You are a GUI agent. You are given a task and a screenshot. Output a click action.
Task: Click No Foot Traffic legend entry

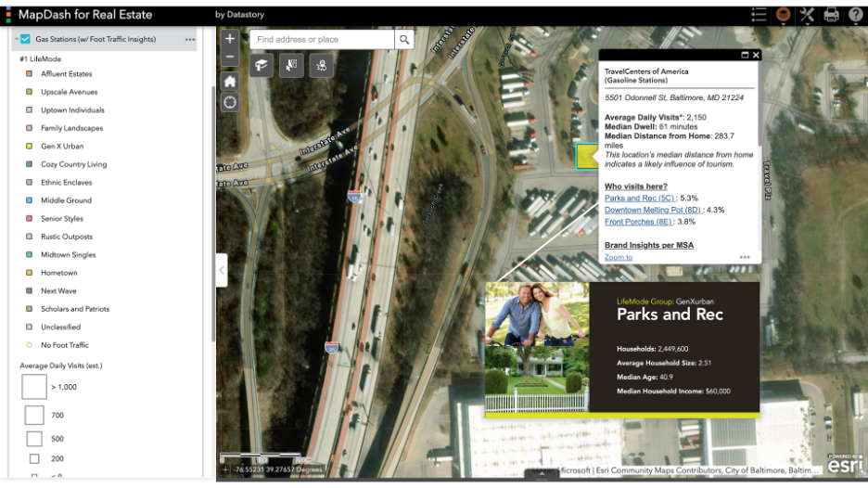coord(65,345)
